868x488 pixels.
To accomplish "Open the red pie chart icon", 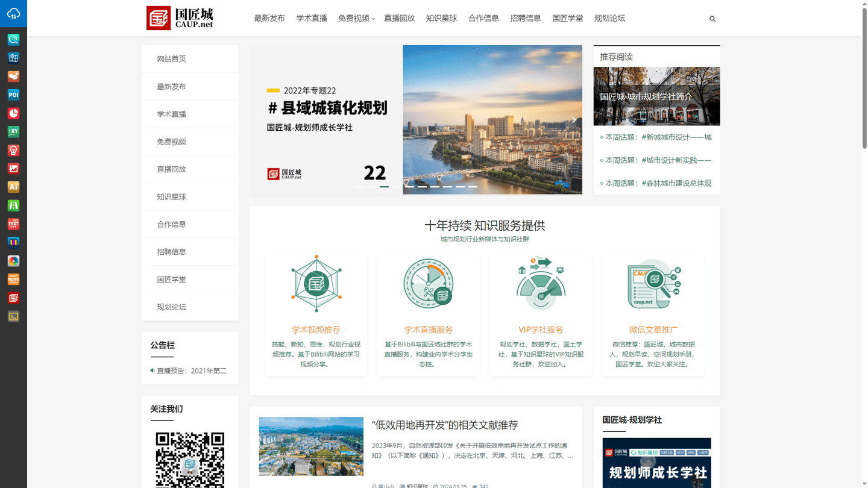I will coord(13,113).
